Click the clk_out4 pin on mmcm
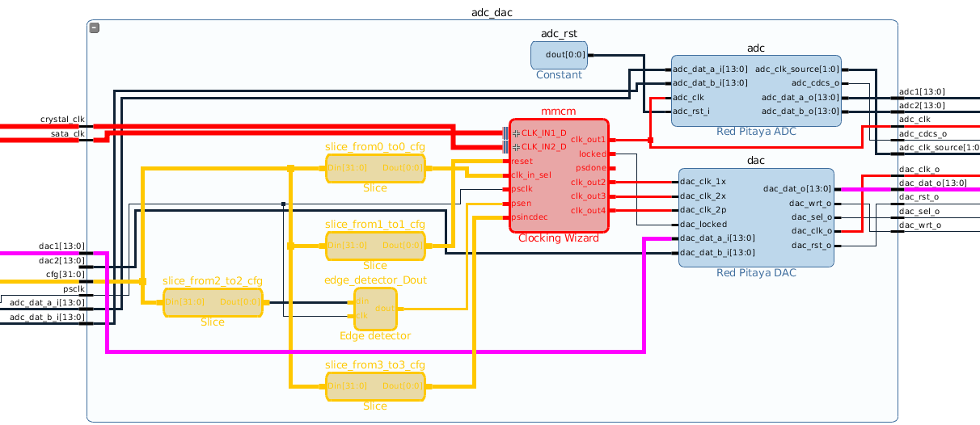980x425 pixels. (x=589, y=210)
